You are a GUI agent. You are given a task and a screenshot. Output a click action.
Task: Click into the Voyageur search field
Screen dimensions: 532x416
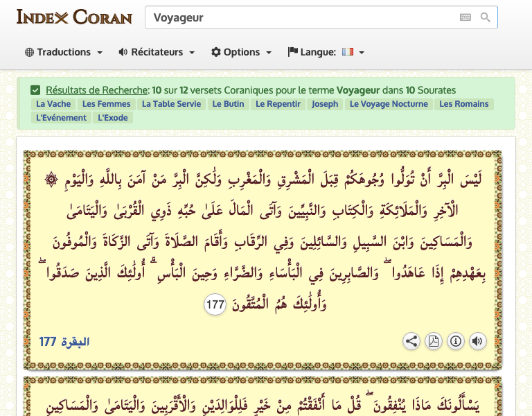click(x=298, y=18)
